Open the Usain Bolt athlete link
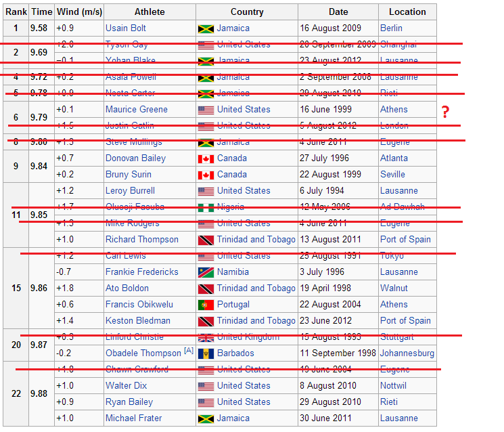Viewport: 504px width, 432px height. [126, 28]
